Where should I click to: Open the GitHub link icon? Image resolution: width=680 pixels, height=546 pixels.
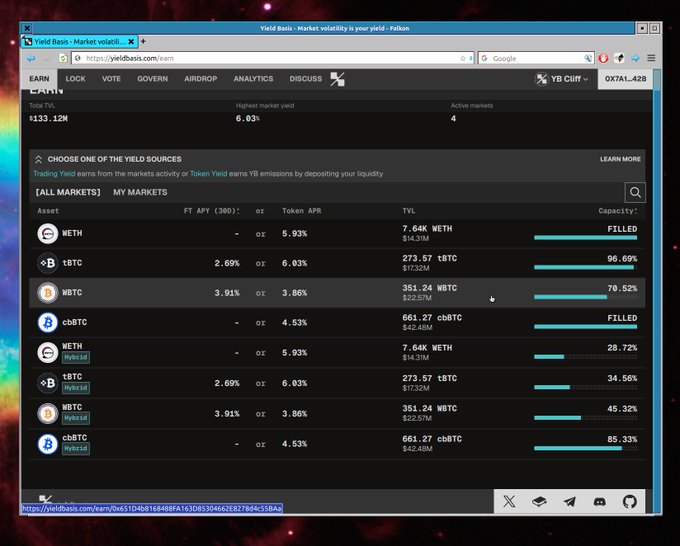tap(630, 502)
